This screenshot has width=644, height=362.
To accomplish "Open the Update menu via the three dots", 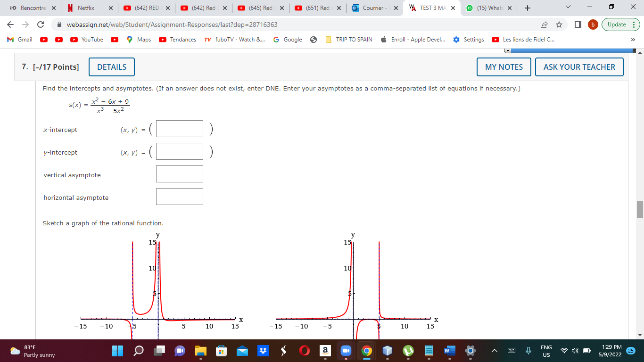I will [x=634, y=25].
